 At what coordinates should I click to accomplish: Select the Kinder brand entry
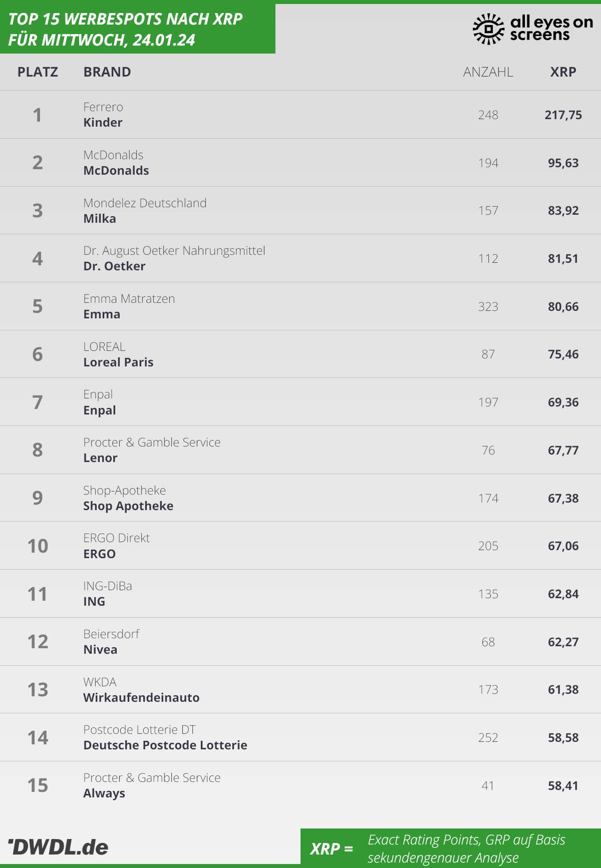pos(103,123)
